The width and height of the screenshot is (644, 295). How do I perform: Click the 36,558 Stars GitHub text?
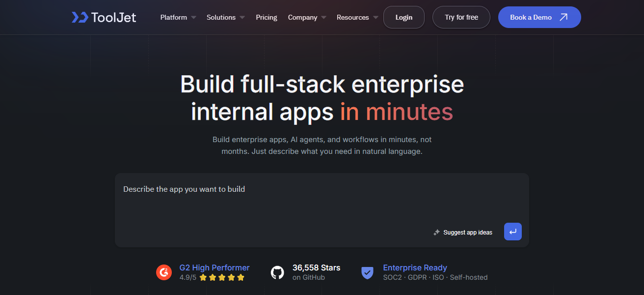coord(316,267)
